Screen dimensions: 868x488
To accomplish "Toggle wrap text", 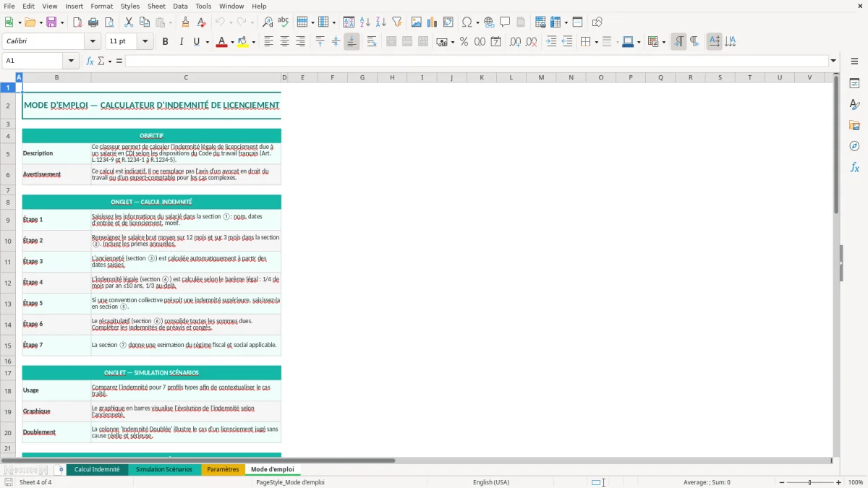I will click(372, 42).
